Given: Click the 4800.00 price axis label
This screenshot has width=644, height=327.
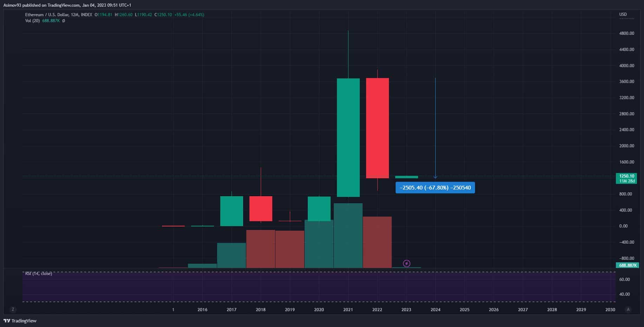Looking at the screenshot, I should click(x=627, y=33).
